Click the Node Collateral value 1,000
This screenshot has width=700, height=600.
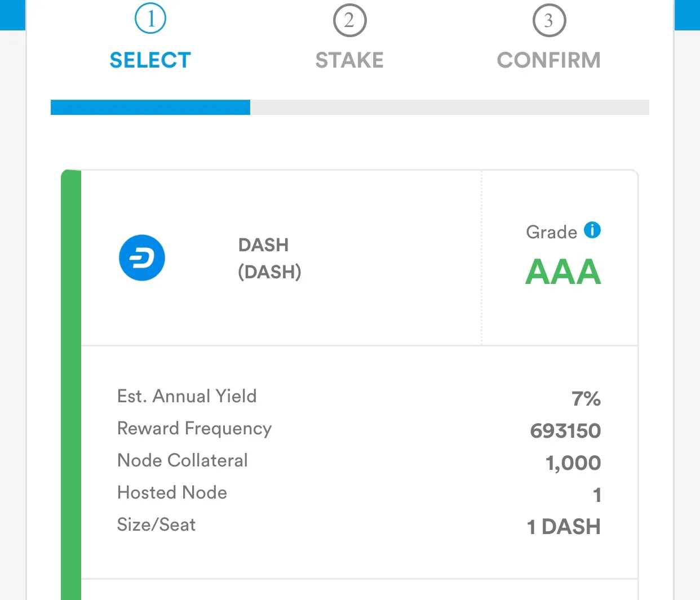click(x=573, y=463)
